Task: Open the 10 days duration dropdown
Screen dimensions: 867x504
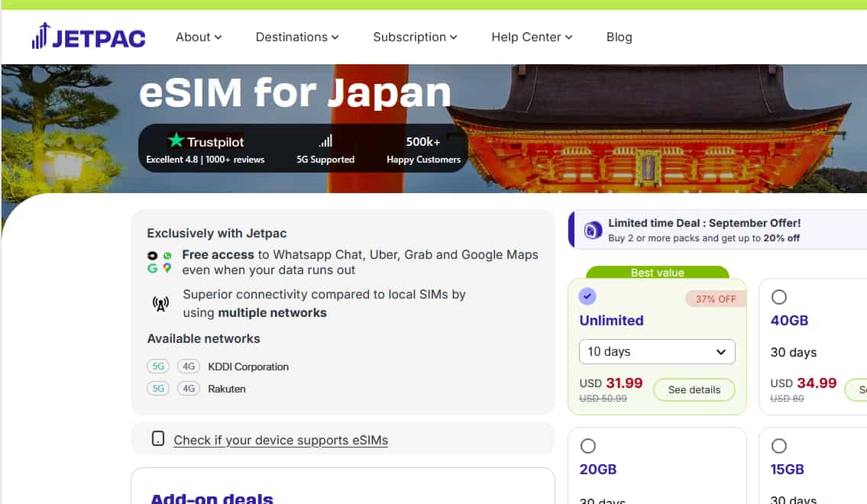Action: point(657,351)
